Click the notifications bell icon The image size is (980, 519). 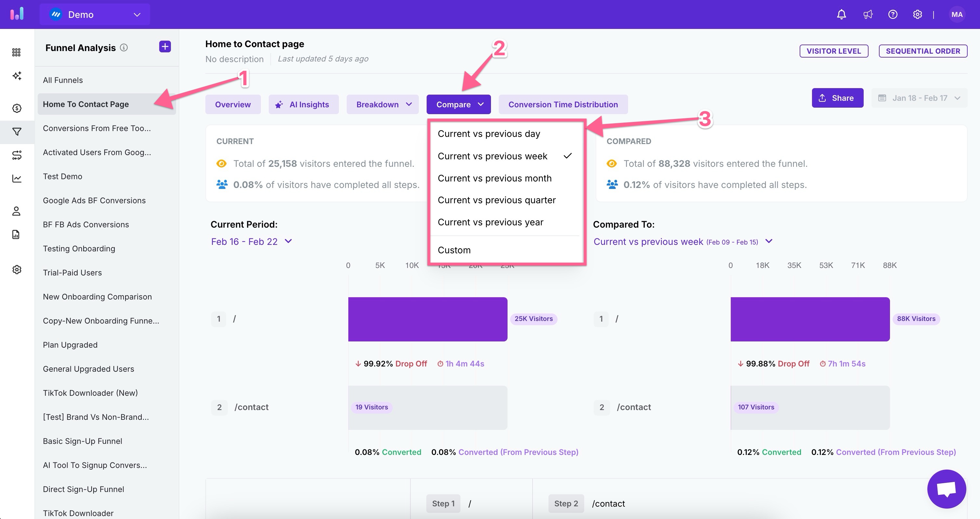(x=841, y=14)
